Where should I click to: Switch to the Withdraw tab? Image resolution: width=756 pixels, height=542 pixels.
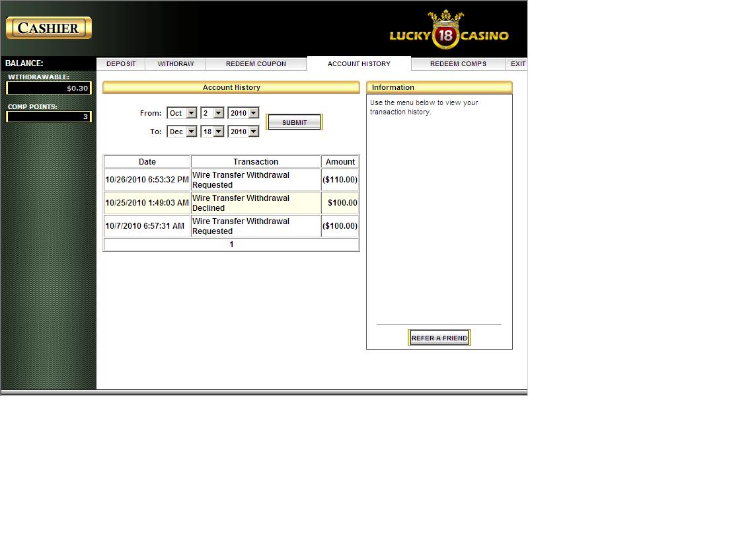(x=176, y=64)
